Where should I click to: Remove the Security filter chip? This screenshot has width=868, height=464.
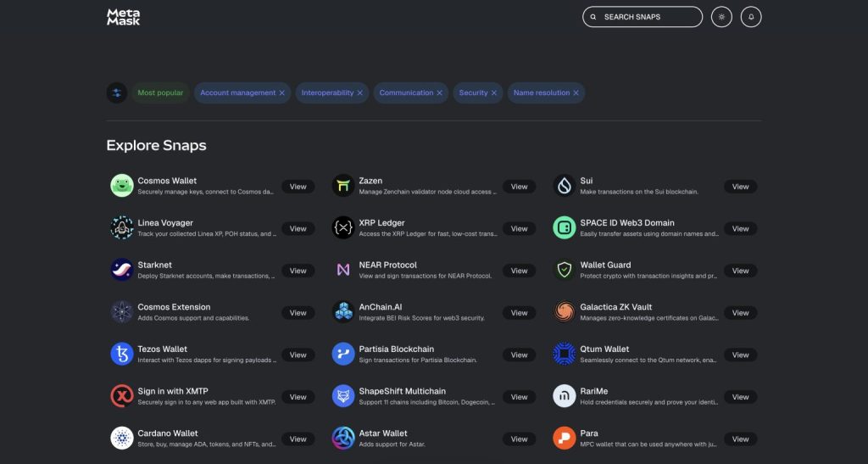[495, 93]
